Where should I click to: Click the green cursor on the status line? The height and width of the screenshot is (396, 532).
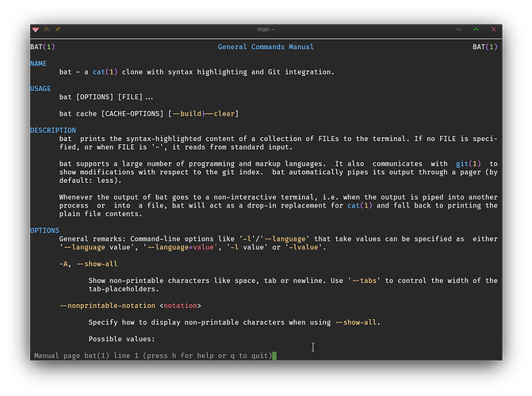coord(274,356)
